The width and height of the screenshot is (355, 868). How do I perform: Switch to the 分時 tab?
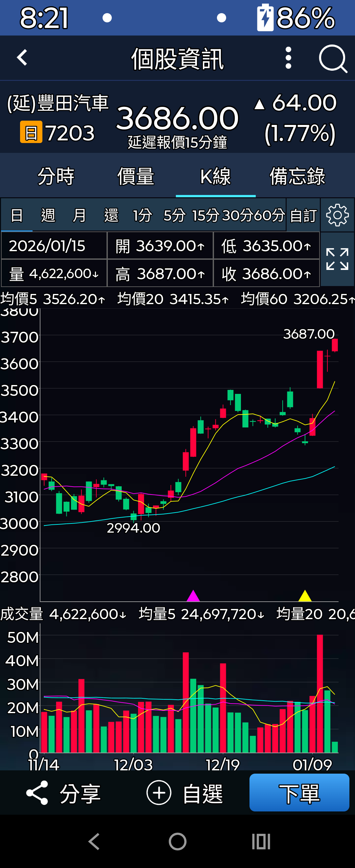56,176
